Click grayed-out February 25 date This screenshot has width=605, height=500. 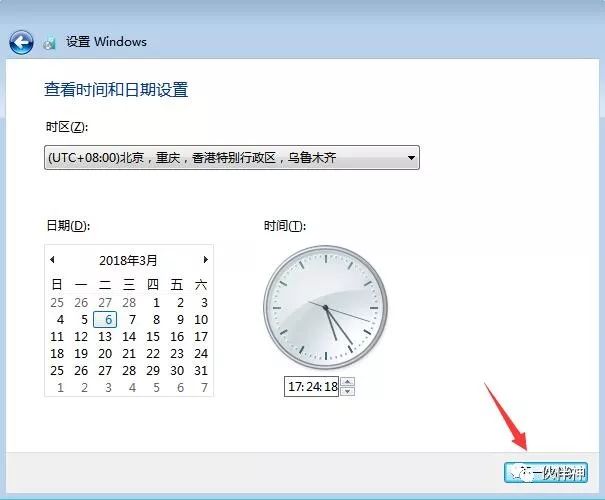(x=57, y=302)
